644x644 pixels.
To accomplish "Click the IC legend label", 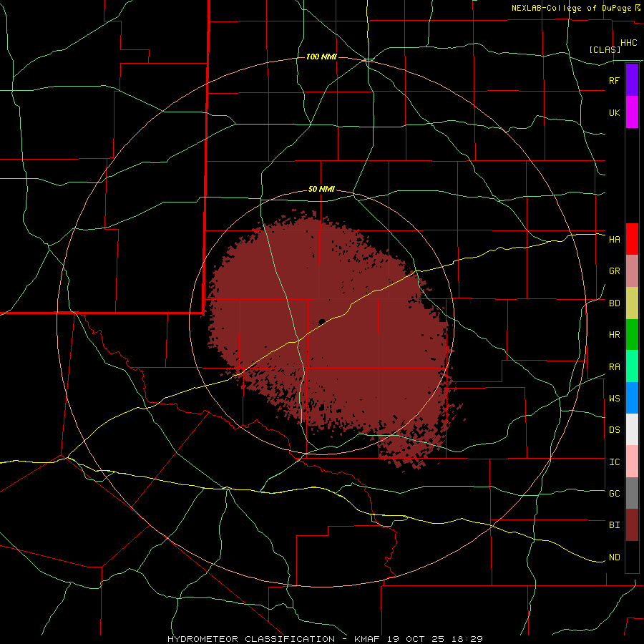I will pos(614,462).
